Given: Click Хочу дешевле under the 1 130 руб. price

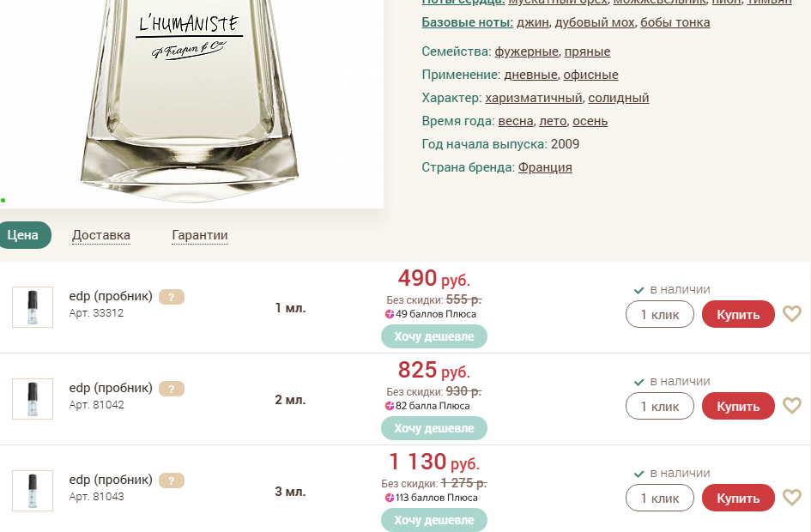Looking at the screenshot, I should [433, 520].
